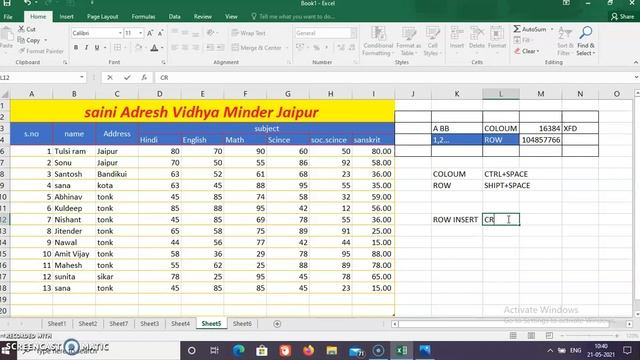Switch to the Page Layout tab
640x360 pixels.
point(102,17)
